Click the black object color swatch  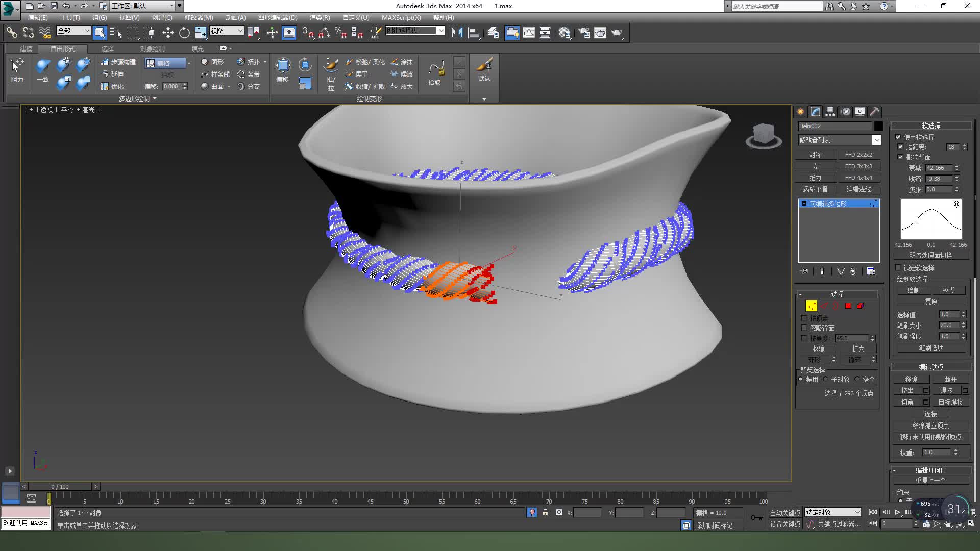(x=878, y=126)
